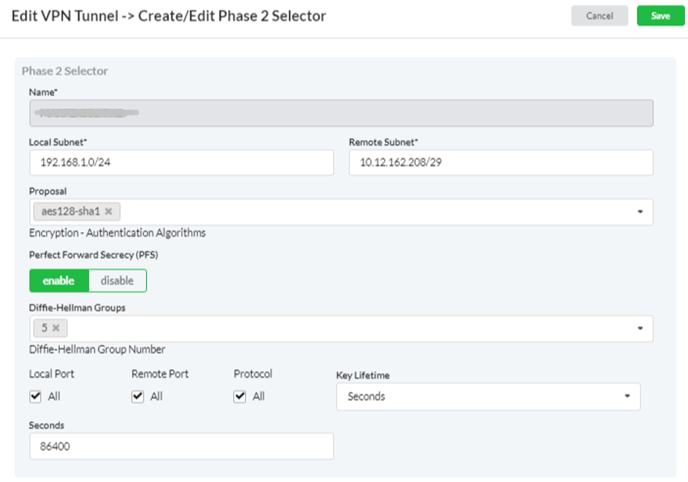Toggle the Protocol All checkbox

coord(240,397)
